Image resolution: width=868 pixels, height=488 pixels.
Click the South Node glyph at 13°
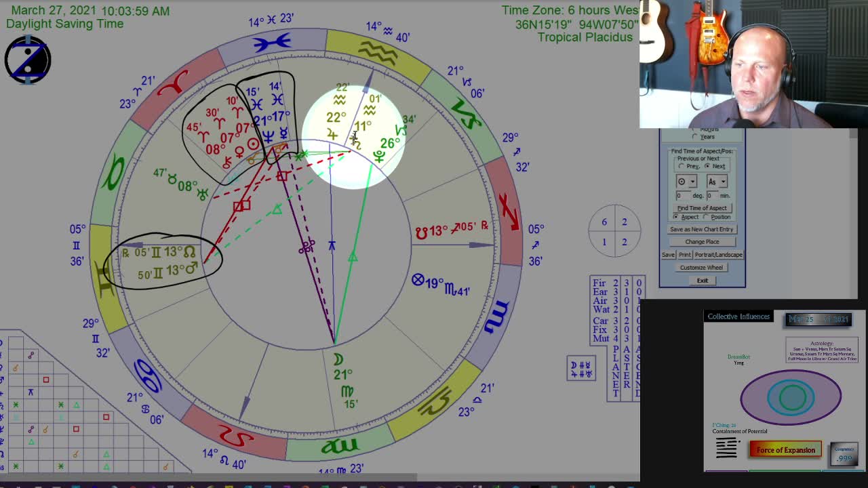click(x=421, y=232)
